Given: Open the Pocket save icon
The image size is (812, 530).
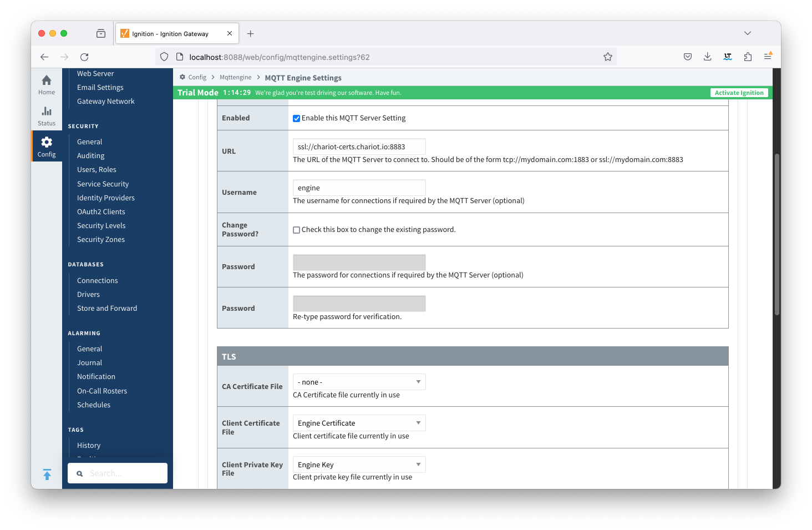Looking at the screenshot, I should (688, 57).
